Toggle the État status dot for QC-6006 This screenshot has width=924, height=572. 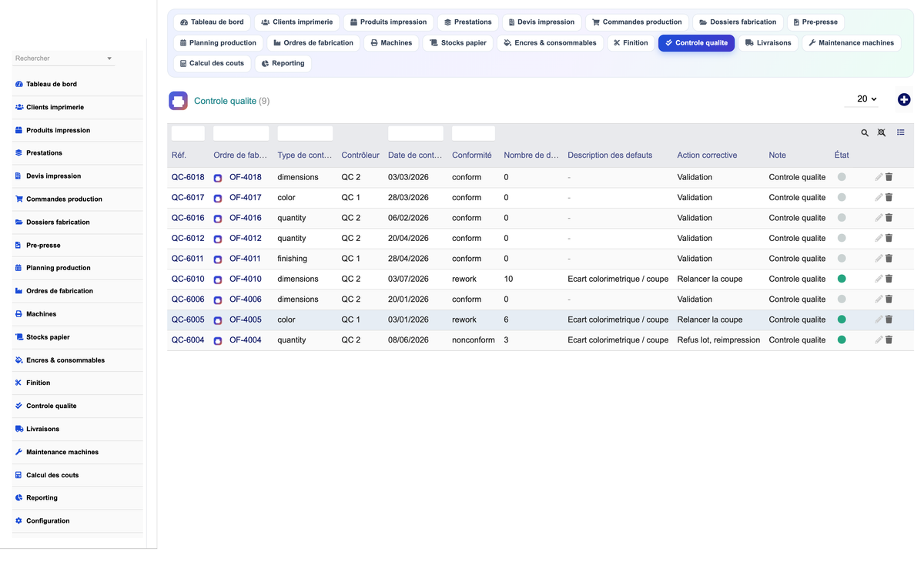pyautogui.click(x=842, y=299)
